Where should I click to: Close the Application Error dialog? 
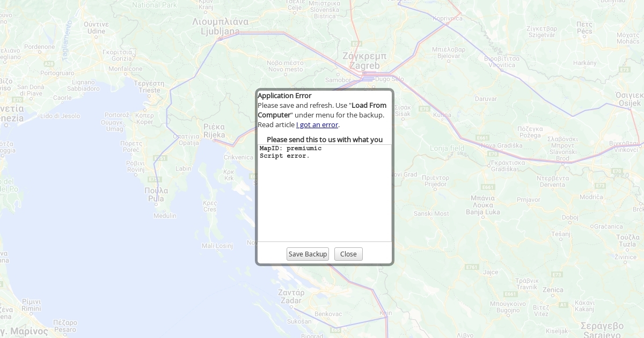click(348, 254)
